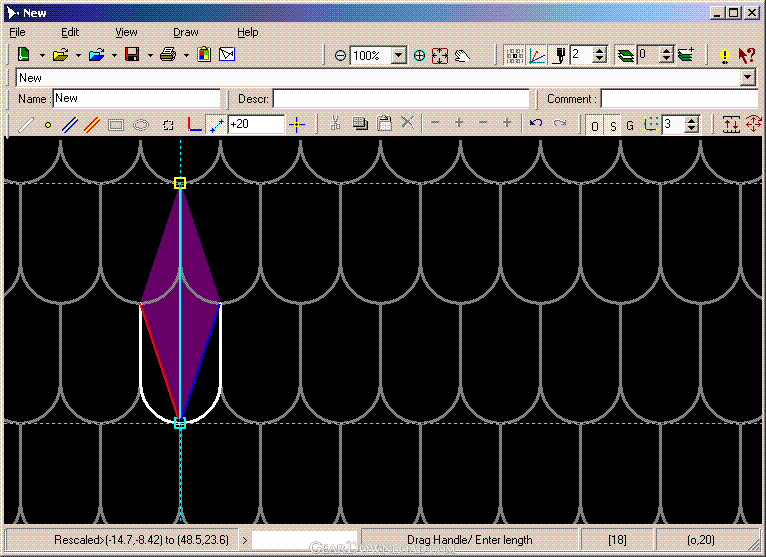This screenshot has height=557, width=766.
Task: Toggle the blue dashed length tool button
Action: 216,125
